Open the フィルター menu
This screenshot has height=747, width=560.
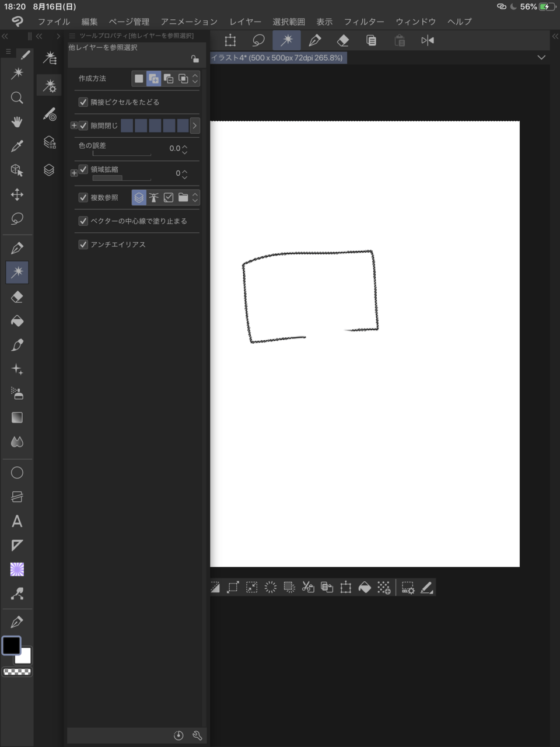(364, 22)
